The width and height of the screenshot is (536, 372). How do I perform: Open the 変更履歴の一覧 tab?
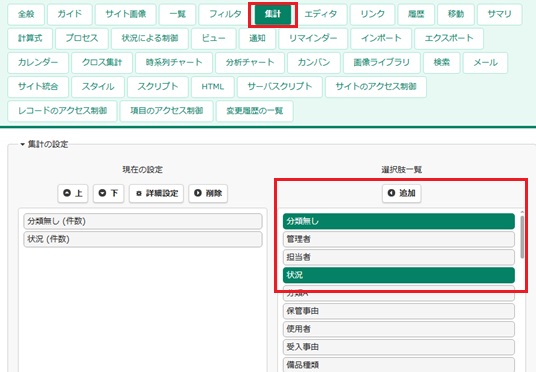click(x=255, y=111)
